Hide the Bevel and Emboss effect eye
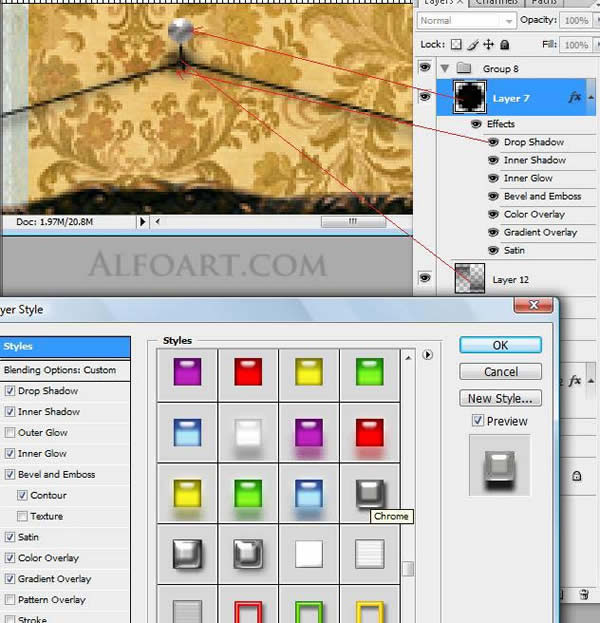 click(494, 196)
